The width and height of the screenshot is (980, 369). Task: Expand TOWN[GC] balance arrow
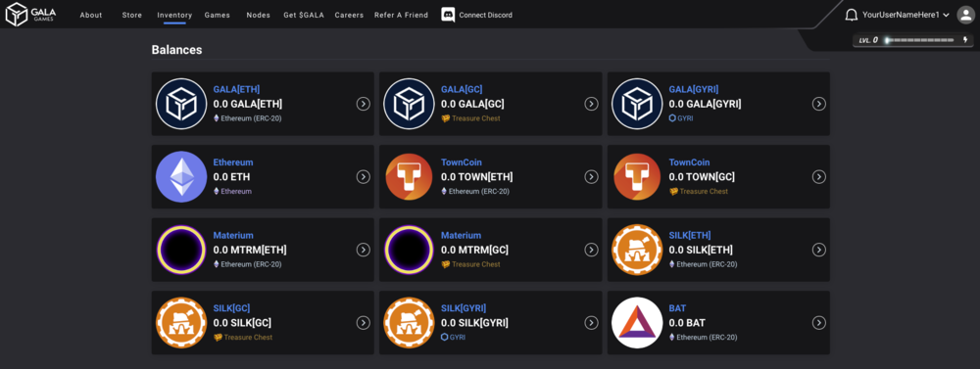(x=818, y=177)
